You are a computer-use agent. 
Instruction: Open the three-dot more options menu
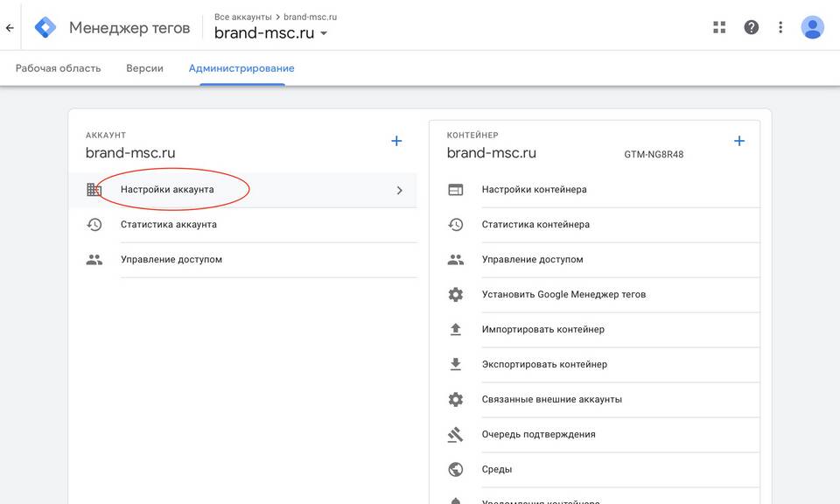click(780, 27)
